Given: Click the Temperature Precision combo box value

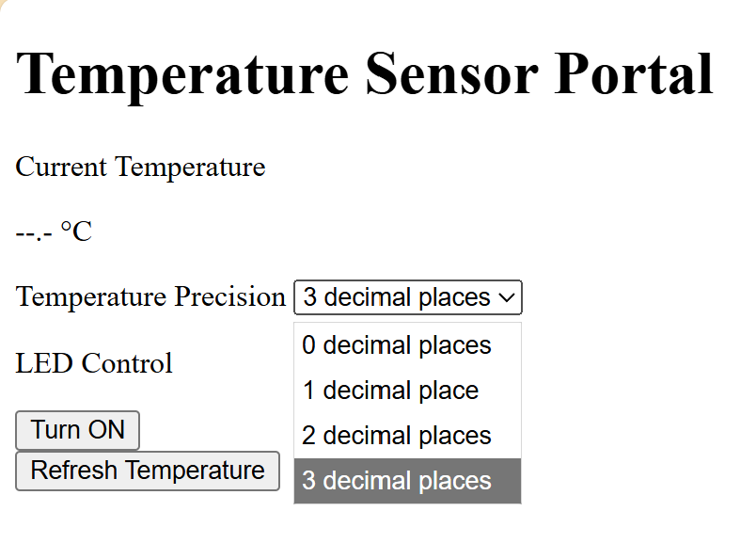Looking at the screenshot, I should pyautogui.click(x=396, y=297).
